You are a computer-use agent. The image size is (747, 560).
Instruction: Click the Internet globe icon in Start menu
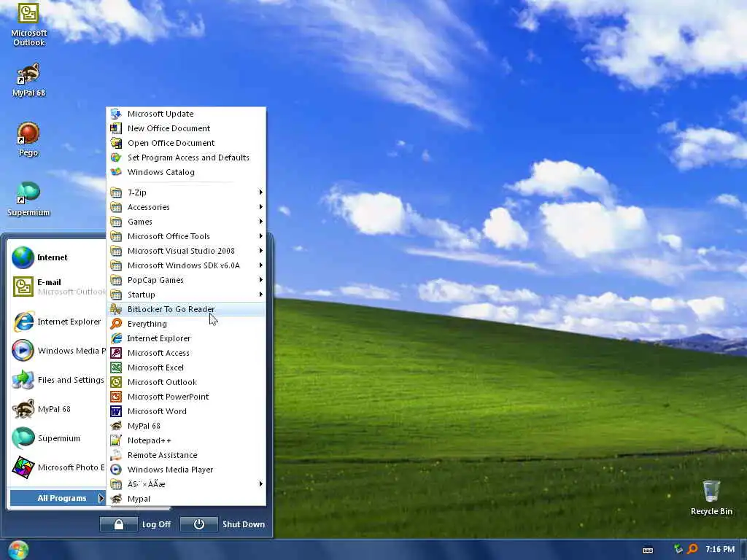click(23, 257)
